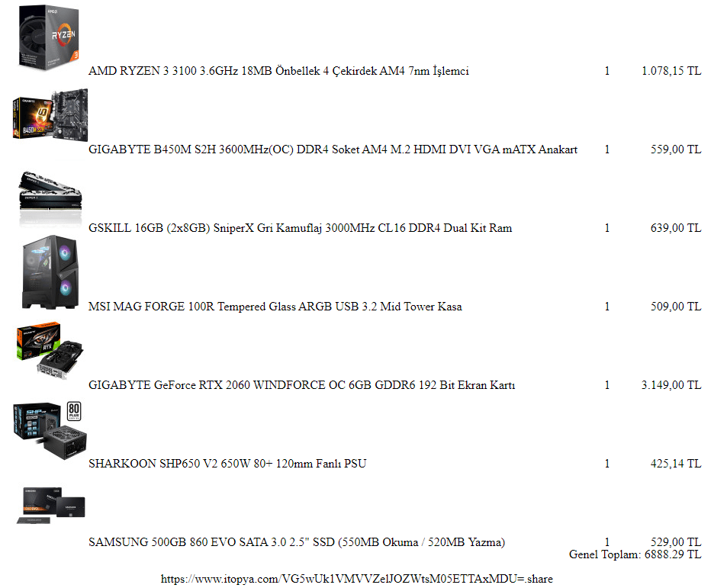The image size is (711, 588).
Task: Click the GSKILL SniperX RAM image
Action: click(50, 197)
